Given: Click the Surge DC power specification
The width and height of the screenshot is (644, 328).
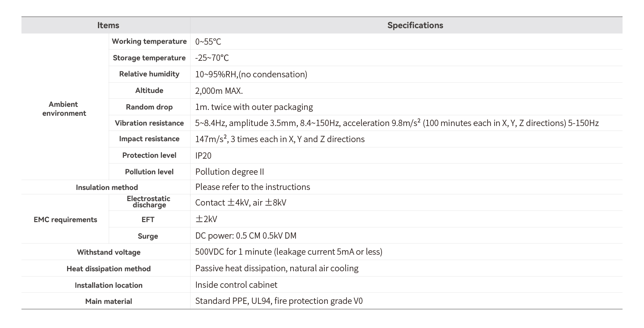Looking at the screenshot, I should point(246,236).
